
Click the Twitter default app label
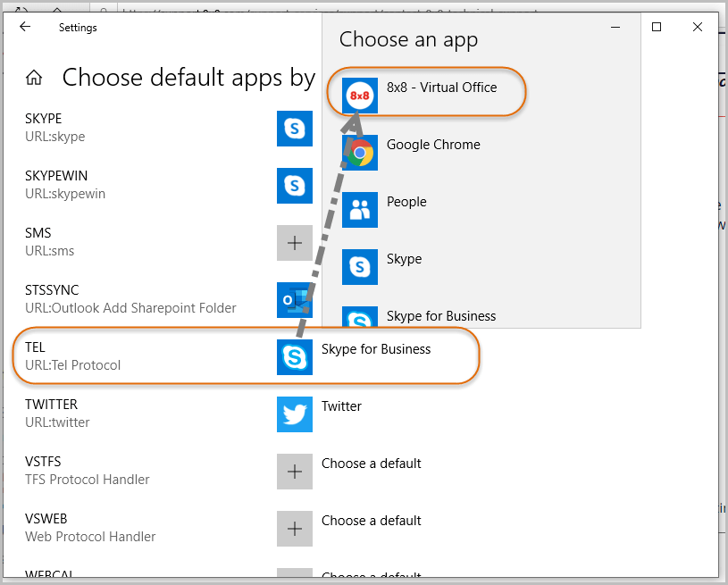pos(341,406)
